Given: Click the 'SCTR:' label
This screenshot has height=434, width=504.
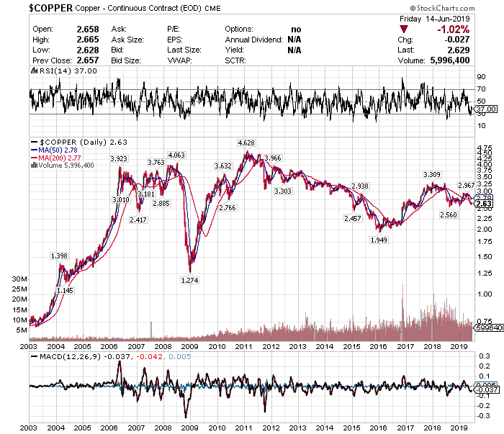Looking at the screenshot, I should click(x=235, y=60).
